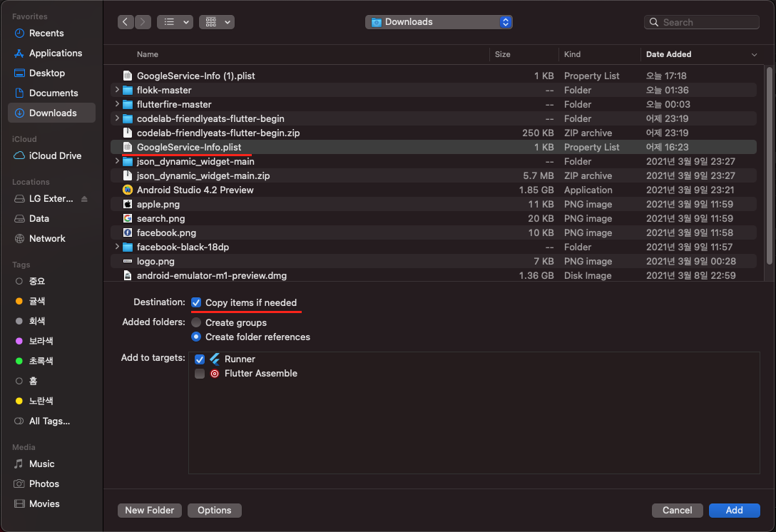Select the search.png Google icon
This screenshot has width=776, height=532.
[x=128, y=218]
